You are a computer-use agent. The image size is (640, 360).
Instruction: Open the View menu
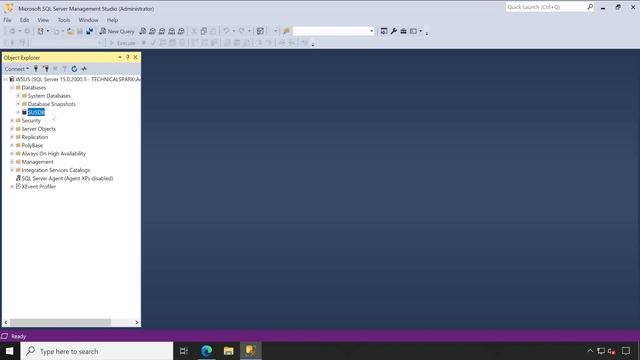pyautogui.click(x=43, y=20)
